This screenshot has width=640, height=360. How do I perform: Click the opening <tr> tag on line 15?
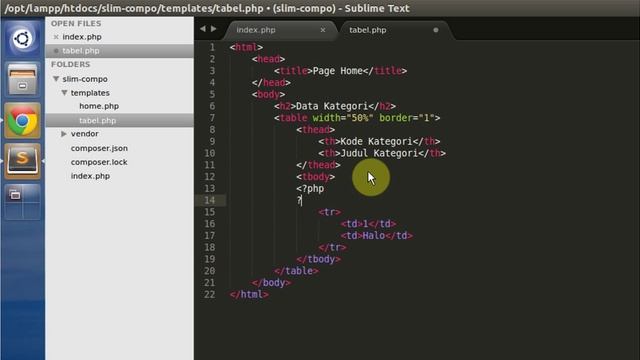(x=329, y=212)
